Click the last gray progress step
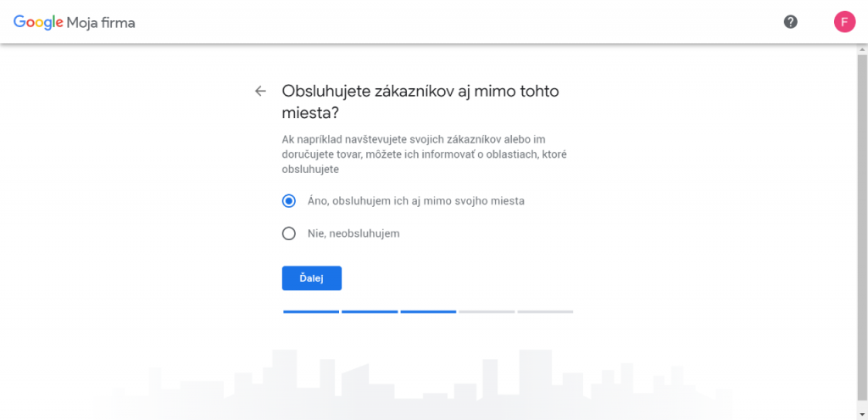The image size is (868, 420). [x=545, y=312]
